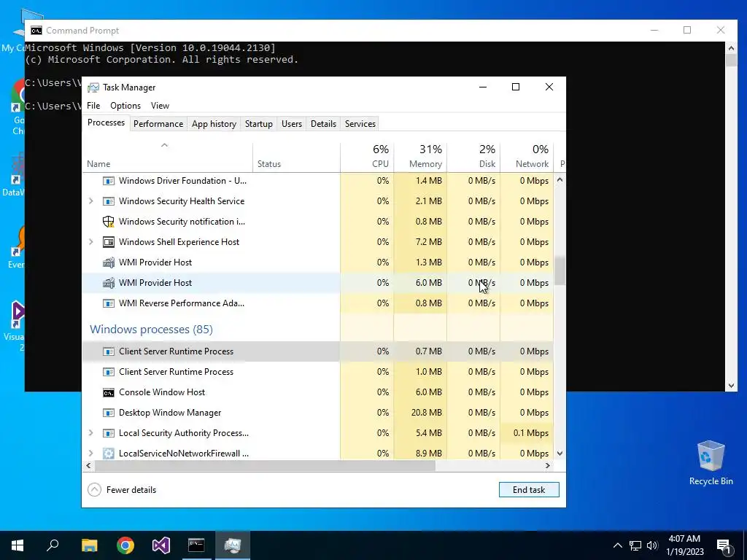Click the LocalServiceNoNetworkFirewall gear icon

[x=109, y=454]
